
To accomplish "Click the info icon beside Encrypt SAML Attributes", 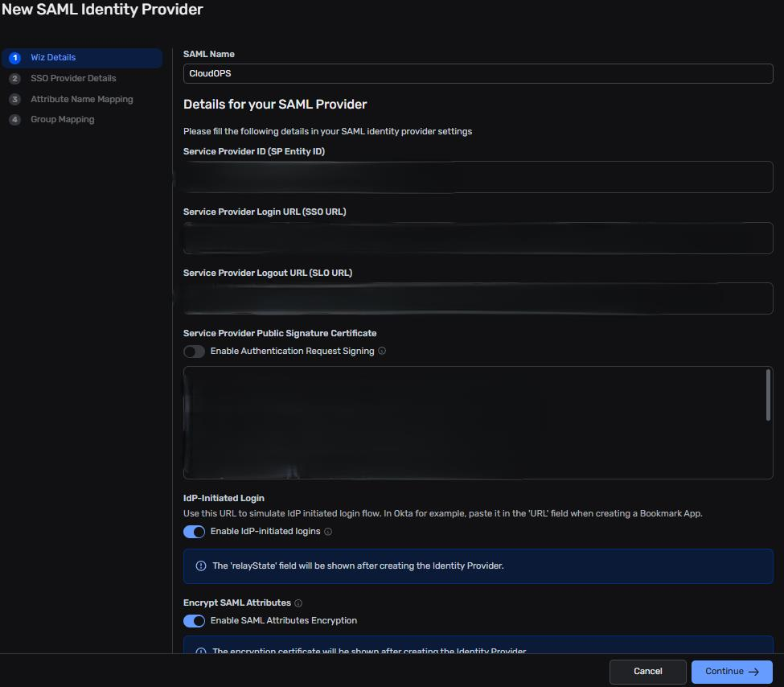I will (x=298, y=603).
